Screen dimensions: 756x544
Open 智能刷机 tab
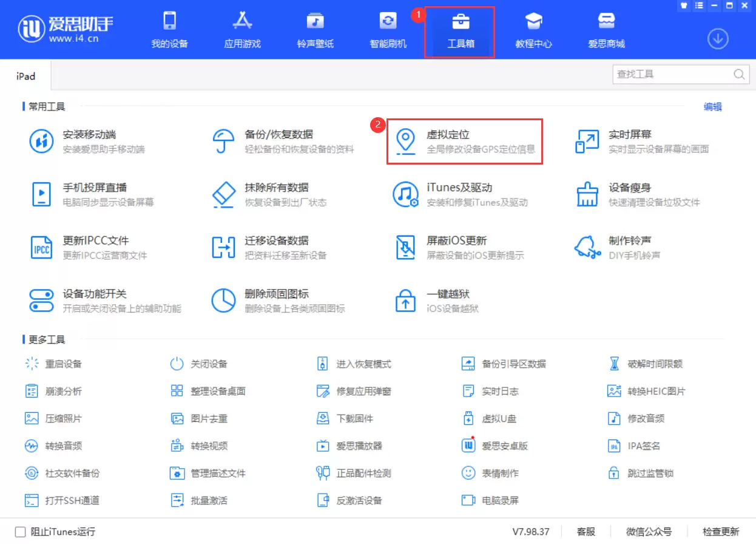(x=388, y=30)
